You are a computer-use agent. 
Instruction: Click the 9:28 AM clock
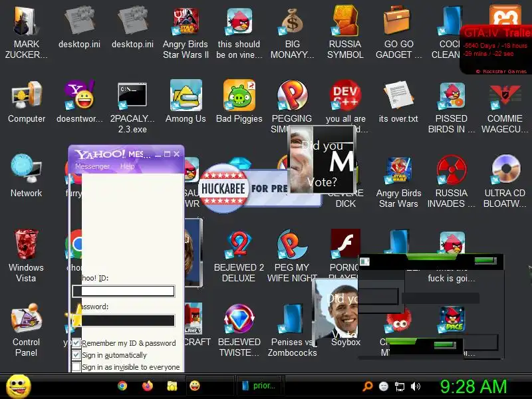[473, 386]
